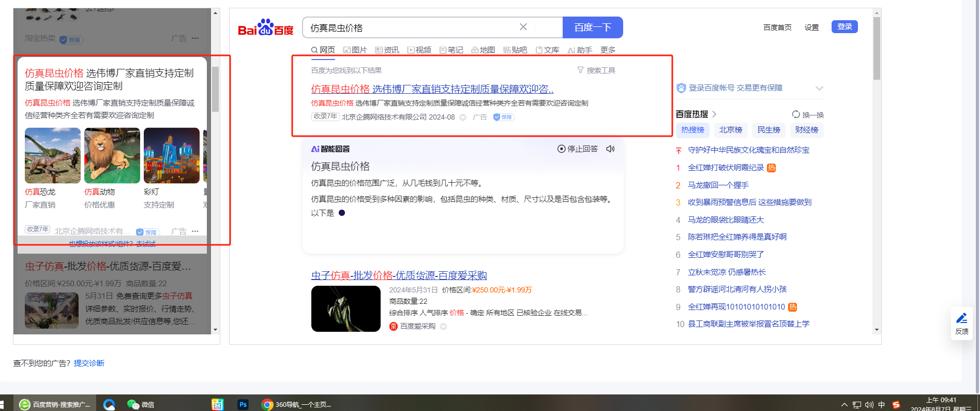Screen dimensions: 980x411
Task: Open the three-dot menu on the mobile ad
Action: (x=195, y=231)
